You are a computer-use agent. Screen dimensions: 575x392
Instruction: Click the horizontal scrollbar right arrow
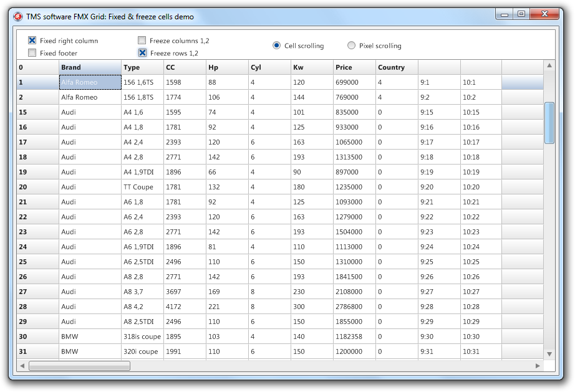[538, 366]
